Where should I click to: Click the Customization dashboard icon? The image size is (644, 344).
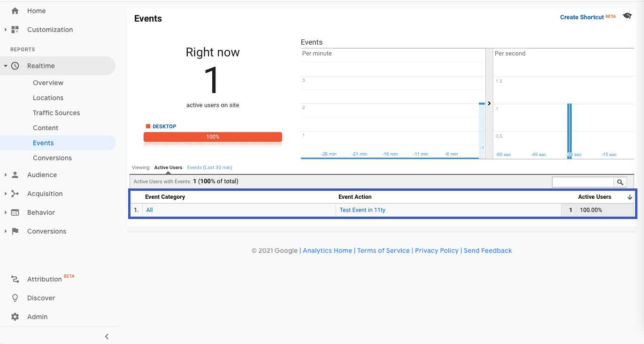(x=15, y=30)
